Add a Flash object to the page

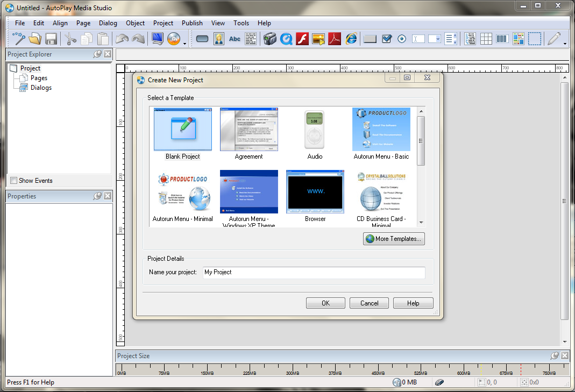click(x=302, y=38)
